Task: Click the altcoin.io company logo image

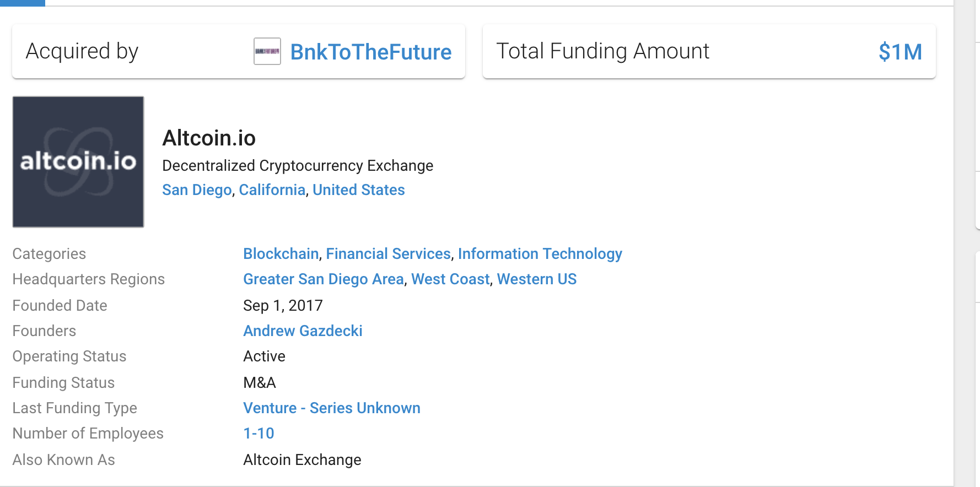Action: coord(78,162)
